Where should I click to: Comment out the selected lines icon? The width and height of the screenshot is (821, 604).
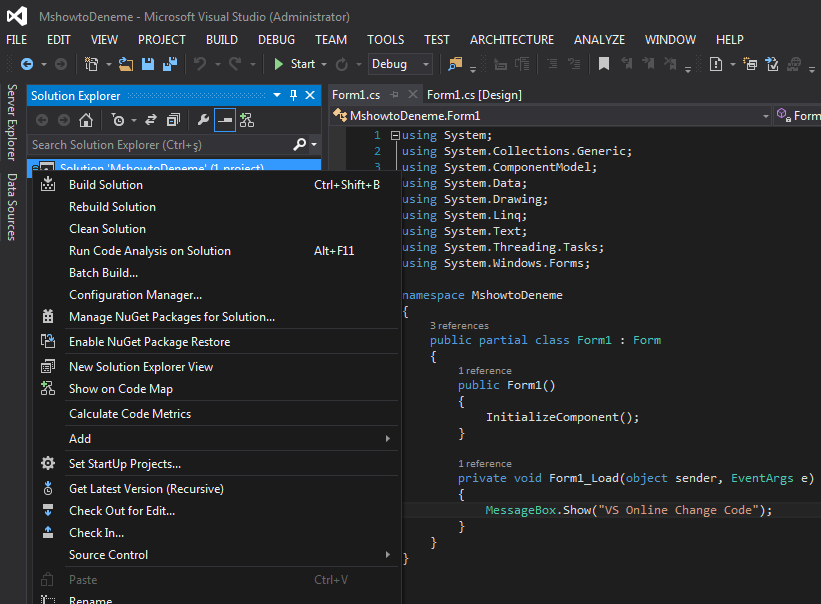[x=552, y=64]
